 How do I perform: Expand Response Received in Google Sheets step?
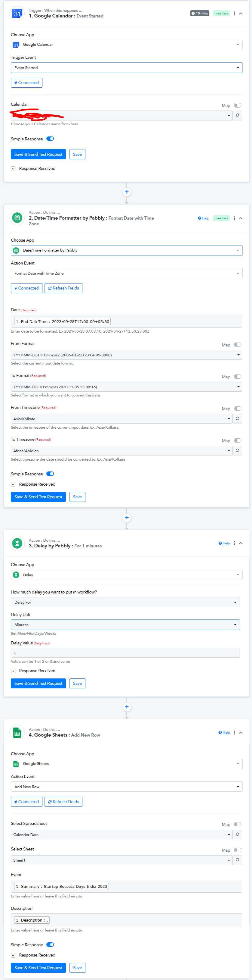(x=13, y=955)
